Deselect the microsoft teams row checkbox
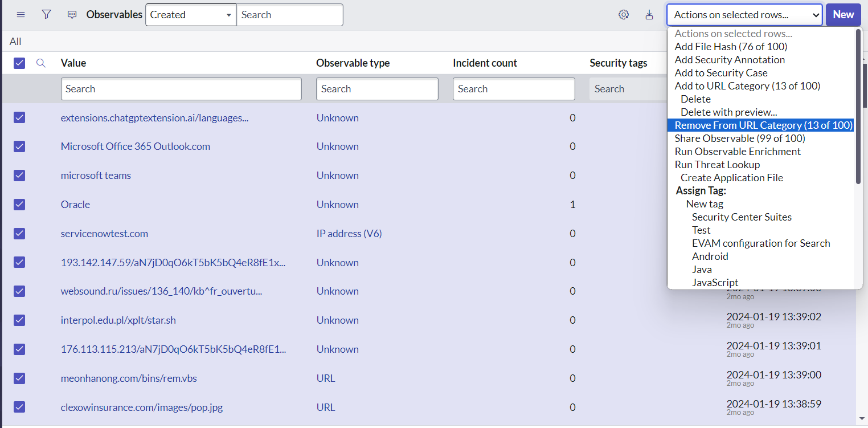Viewport: 868px width, 428px height. click(19, 176)
